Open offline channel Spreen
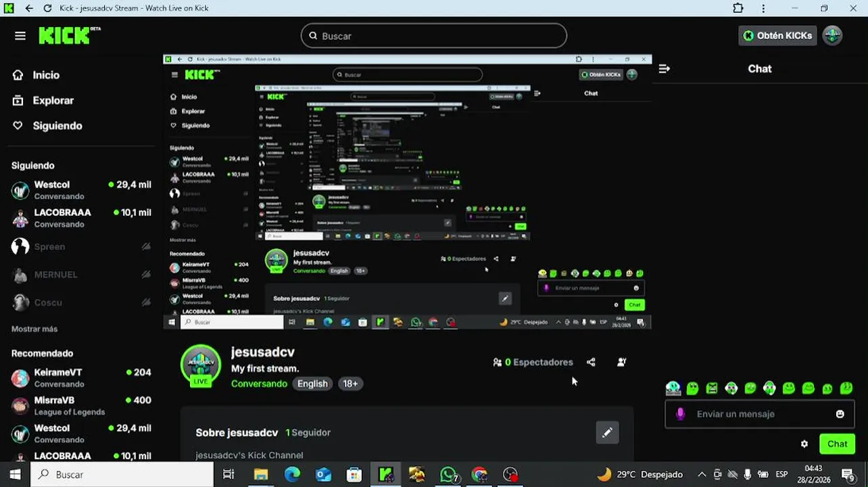Image resolution: width=868 pixels, height=487 pixels. tap(81, 247)
